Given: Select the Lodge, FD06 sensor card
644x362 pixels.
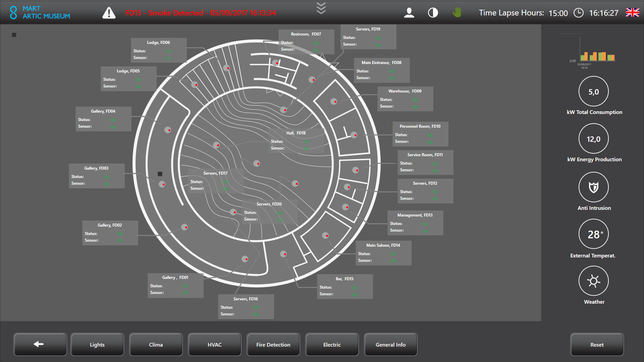Looking at the screenshot, I should tap(159, 50).
